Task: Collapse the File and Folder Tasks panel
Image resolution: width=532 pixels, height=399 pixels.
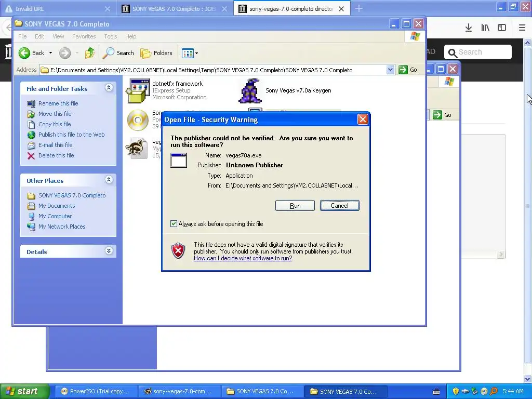Action: [109, 87]
